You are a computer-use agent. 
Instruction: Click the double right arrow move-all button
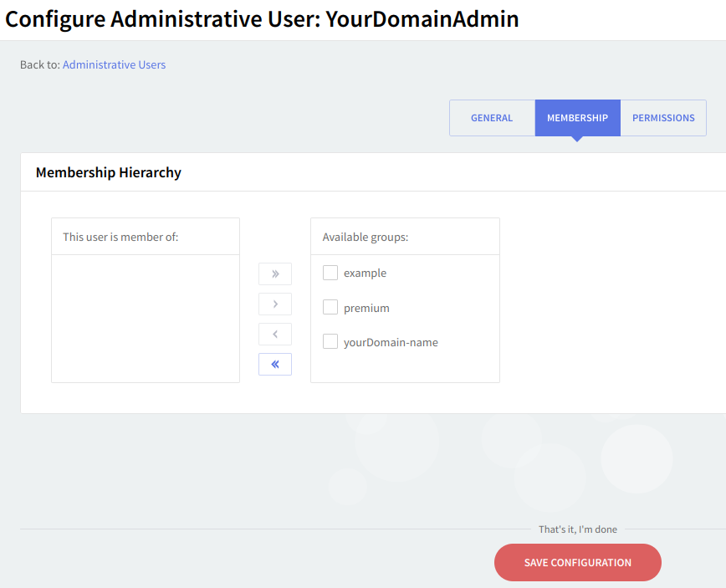pos(275,274)
